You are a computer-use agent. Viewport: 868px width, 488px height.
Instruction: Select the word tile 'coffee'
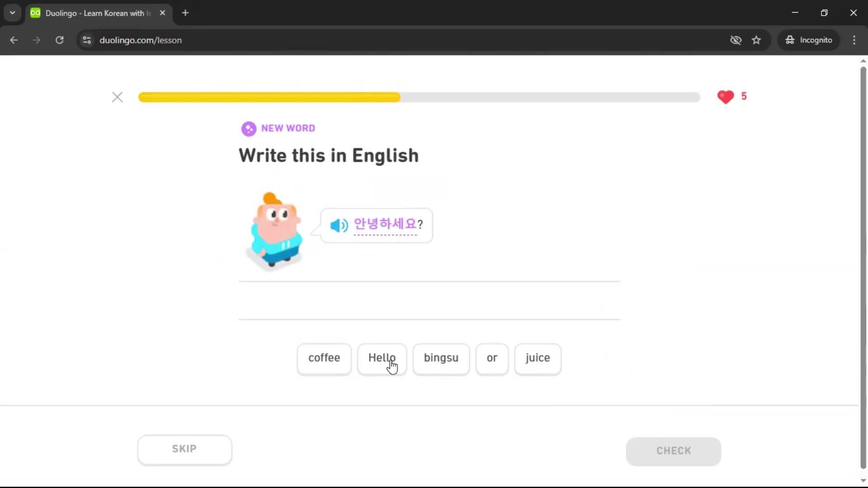(x=324, y=358)
